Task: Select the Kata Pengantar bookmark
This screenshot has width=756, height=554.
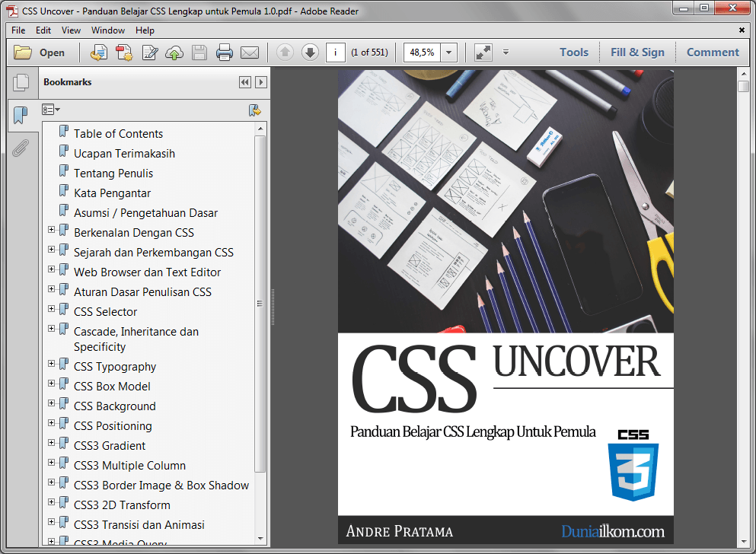Action: click(113, 193)
